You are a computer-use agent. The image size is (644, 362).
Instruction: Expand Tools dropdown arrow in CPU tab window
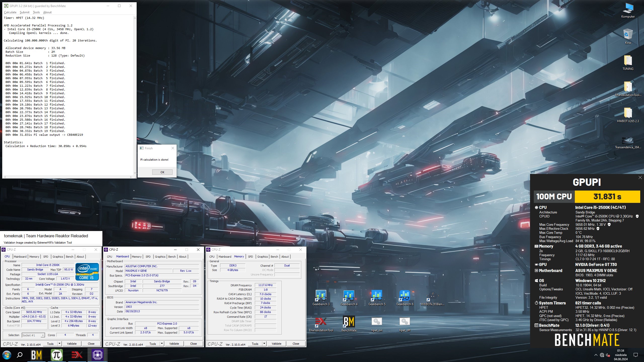59,344
